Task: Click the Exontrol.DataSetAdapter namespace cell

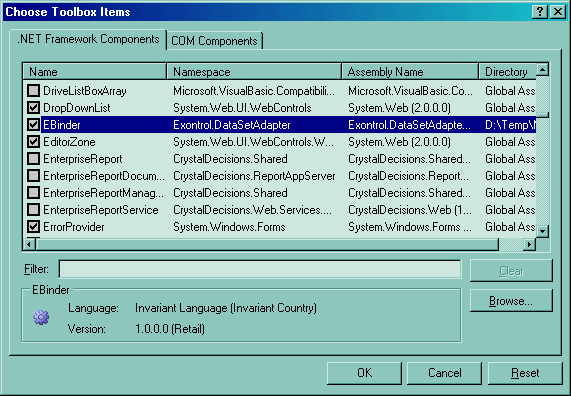Action: point(232,125)
